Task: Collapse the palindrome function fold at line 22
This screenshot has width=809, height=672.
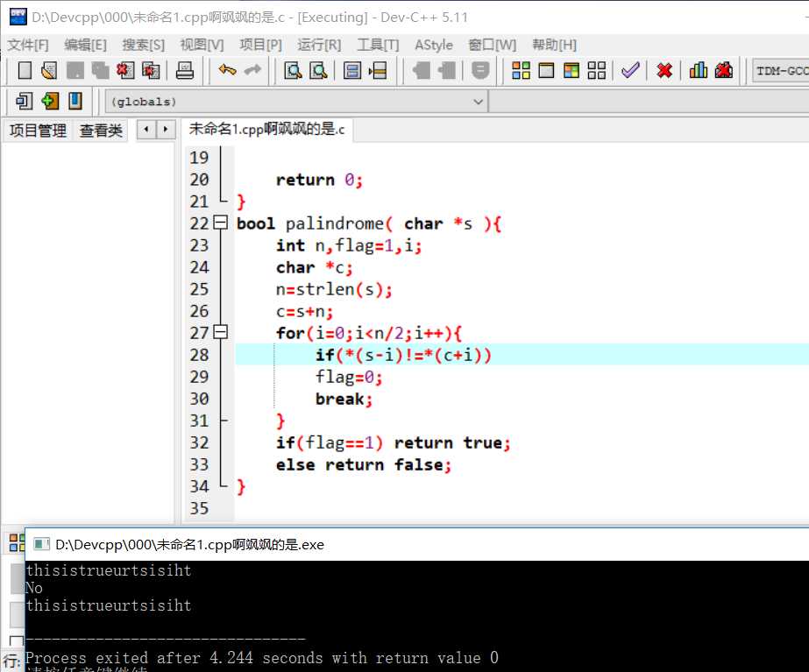Action: pos(220,223)
